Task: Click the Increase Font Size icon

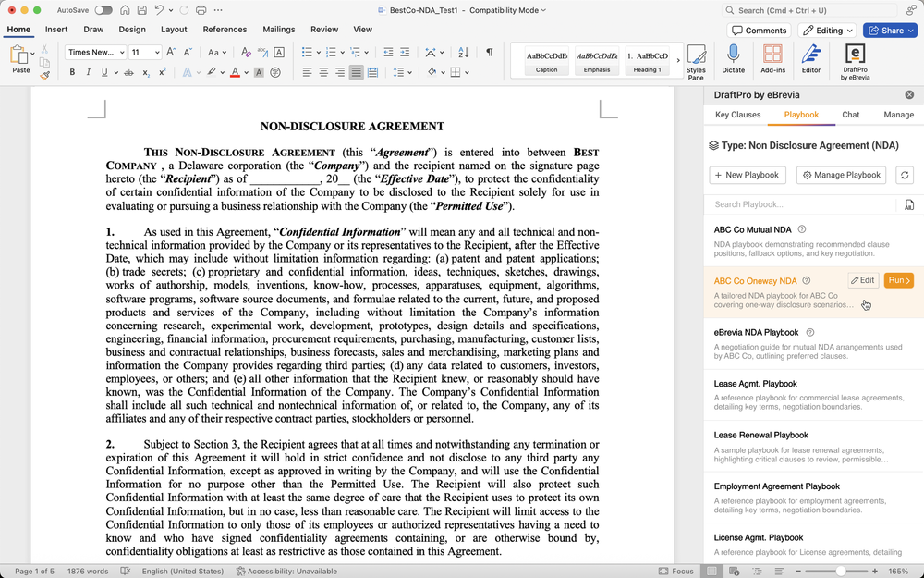Action: (171, 52)
